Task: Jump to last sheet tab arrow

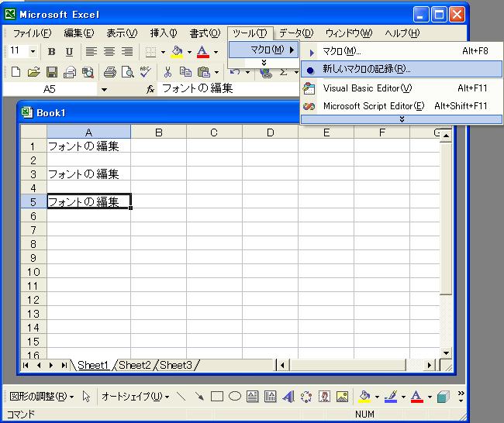Action: click(x=64, y=365)
